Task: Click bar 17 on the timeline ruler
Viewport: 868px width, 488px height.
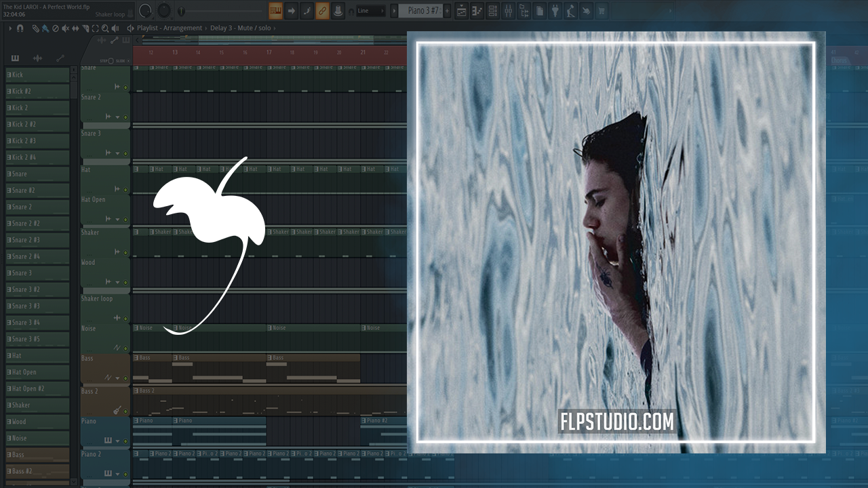Action: pyautogui.click(x=269, y=52)
